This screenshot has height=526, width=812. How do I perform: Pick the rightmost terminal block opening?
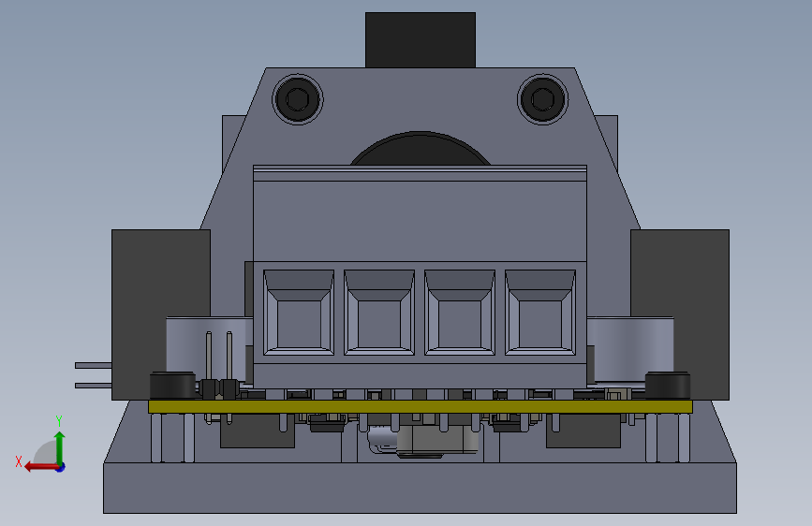click(540, 313)
